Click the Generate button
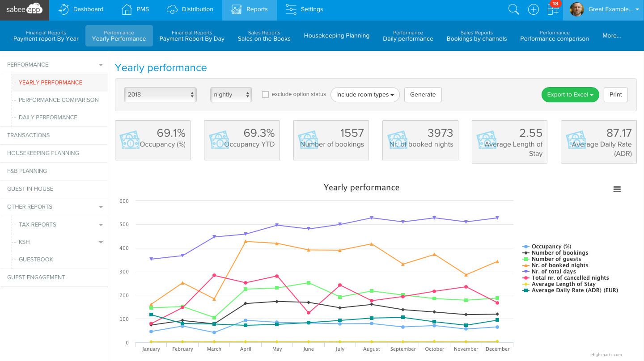The image size is (644, 361). (423, 95)
